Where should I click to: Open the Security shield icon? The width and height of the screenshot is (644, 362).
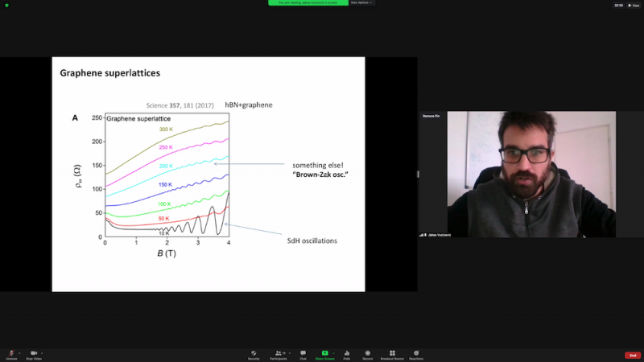254,354
